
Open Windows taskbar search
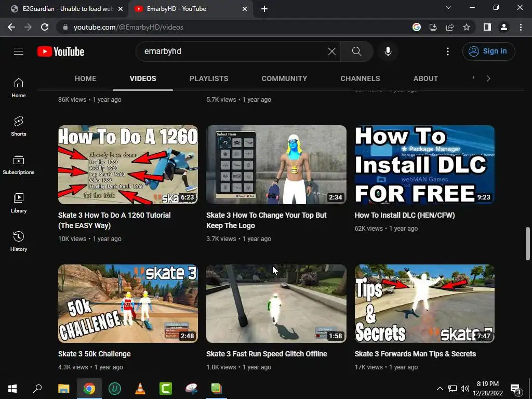37,389
